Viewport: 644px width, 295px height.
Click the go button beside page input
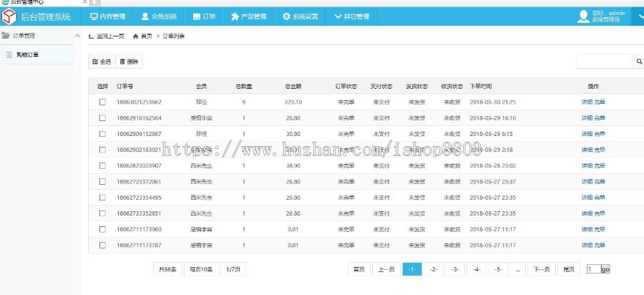click(606, 269)
